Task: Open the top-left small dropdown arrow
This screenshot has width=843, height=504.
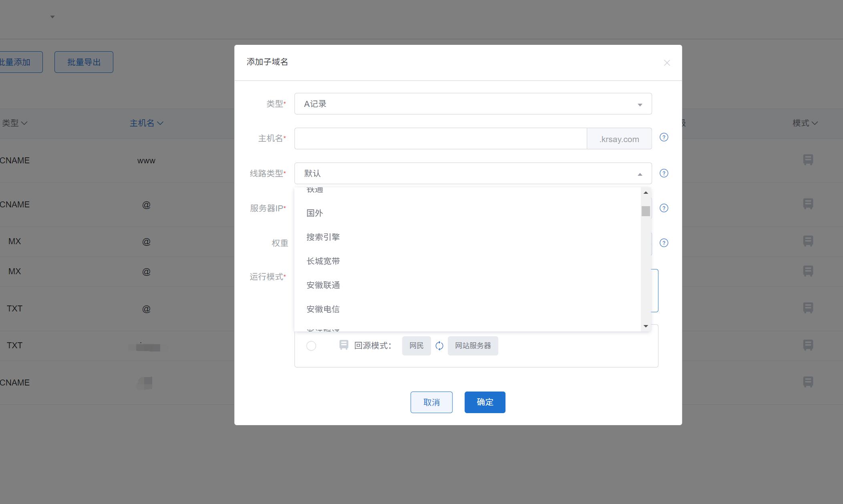Action: point(52,17)
